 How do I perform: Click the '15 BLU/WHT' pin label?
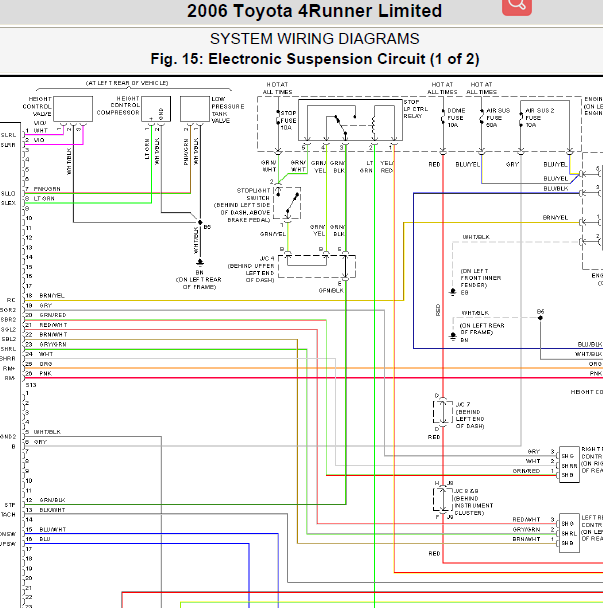tap(46, 529)
